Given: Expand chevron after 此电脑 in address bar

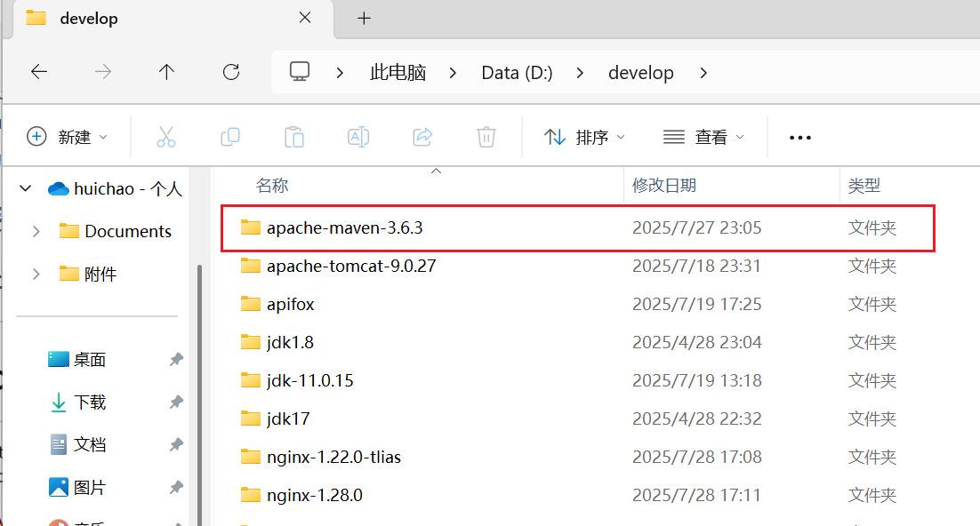Looking at the screenshot, I should tap(454, 73).
